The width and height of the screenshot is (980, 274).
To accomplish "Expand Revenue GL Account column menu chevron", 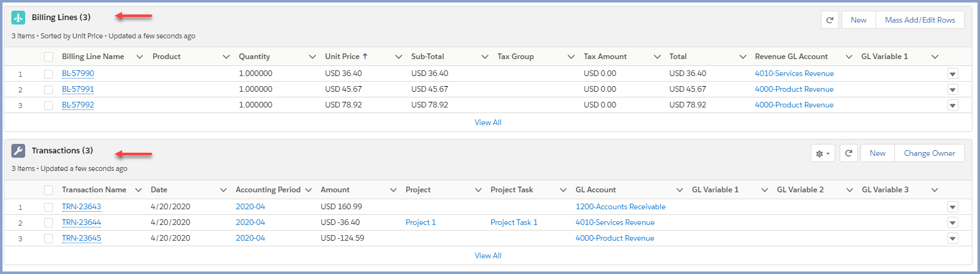I will [849, 57].
